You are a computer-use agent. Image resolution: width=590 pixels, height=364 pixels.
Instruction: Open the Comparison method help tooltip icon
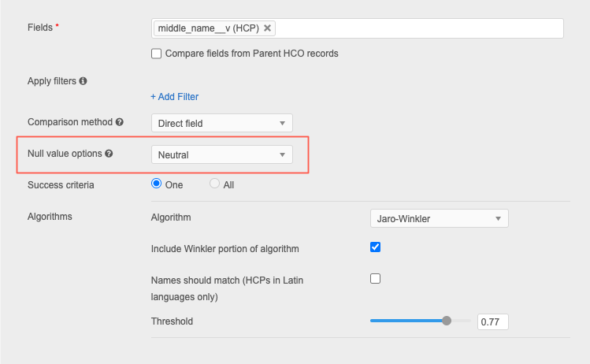point(120,122)
